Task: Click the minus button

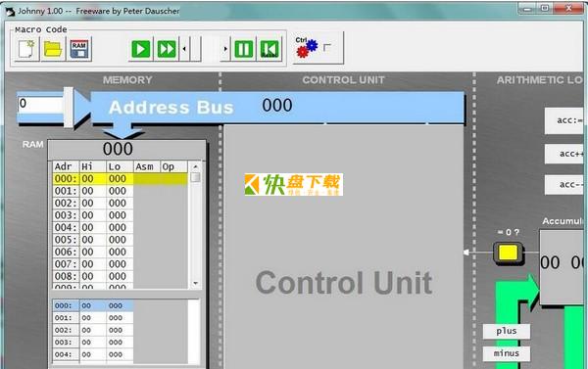Action: click(507, 353)
